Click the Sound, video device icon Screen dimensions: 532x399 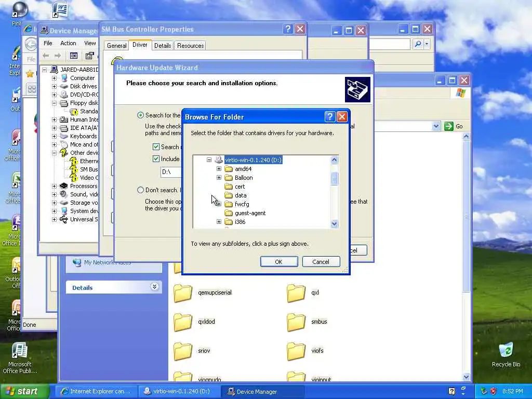click(64, 194)
